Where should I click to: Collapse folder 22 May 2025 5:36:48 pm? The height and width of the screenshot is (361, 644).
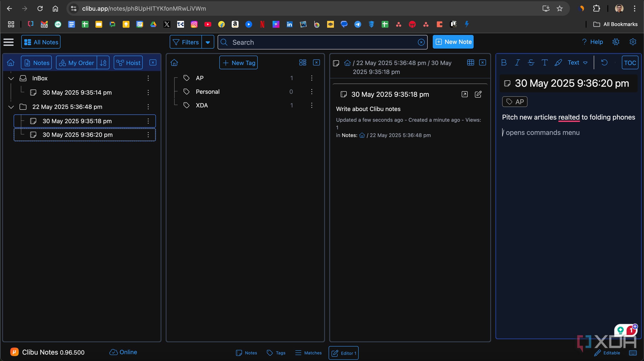pyautogui.click(x=11, y=107)
